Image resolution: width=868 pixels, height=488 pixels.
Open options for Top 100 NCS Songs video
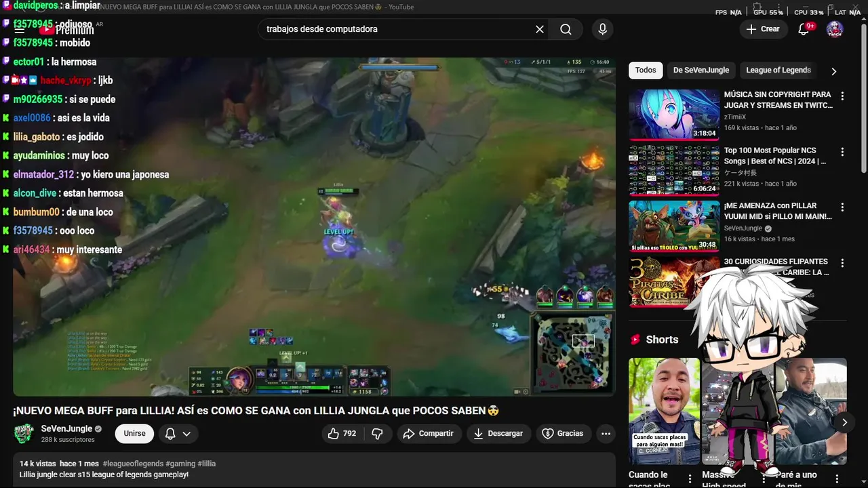coord(842,152)
